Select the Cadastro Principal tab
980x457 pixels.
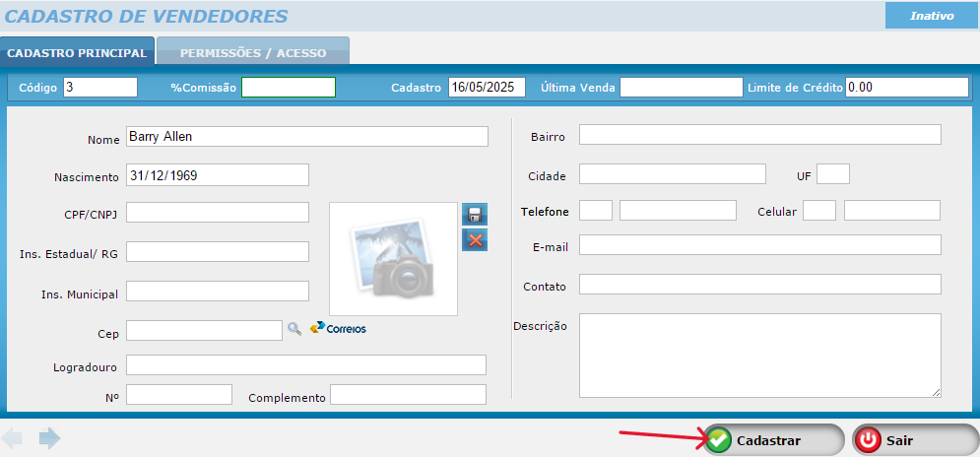click(x=77, y=53)
